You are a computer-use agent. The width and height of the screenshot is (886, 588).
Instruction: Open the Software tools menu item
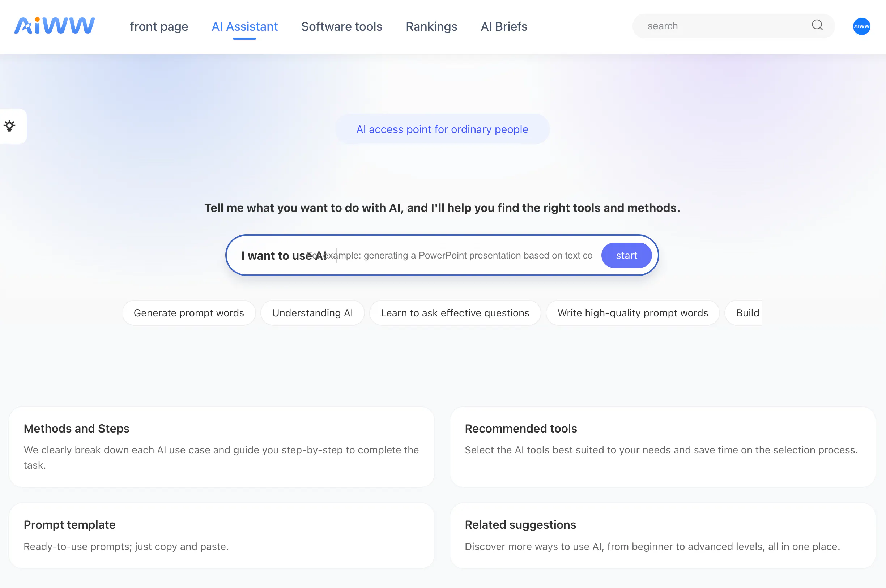click(342, 26)
